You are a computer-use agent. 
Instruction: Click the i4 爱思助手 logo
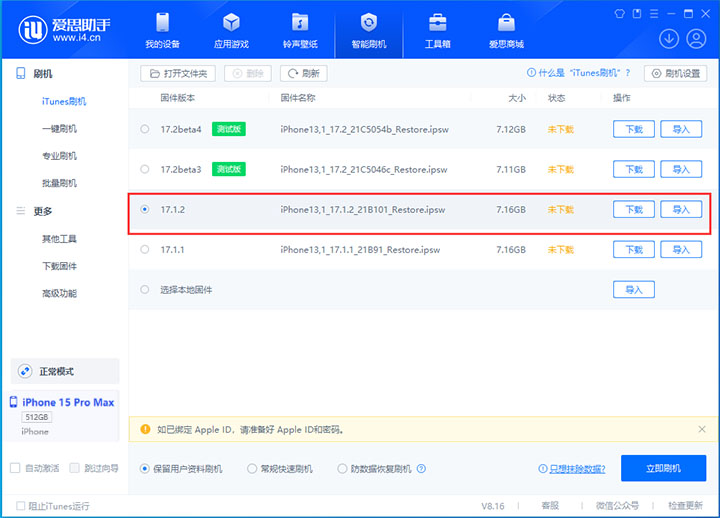64,30
